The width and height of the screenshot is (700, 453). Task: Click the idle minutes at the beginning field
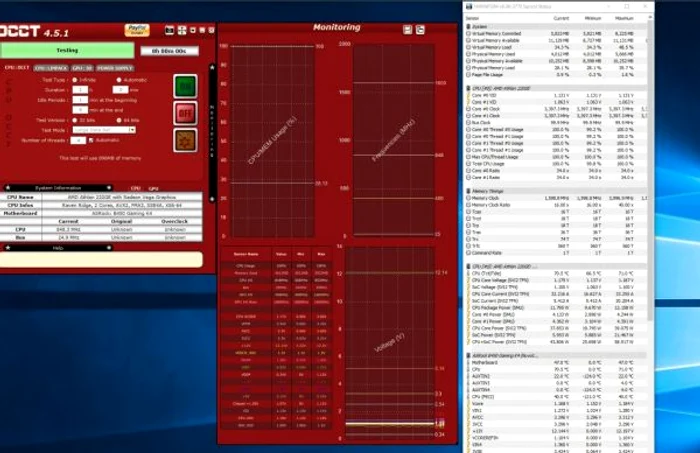coord(80,100)
